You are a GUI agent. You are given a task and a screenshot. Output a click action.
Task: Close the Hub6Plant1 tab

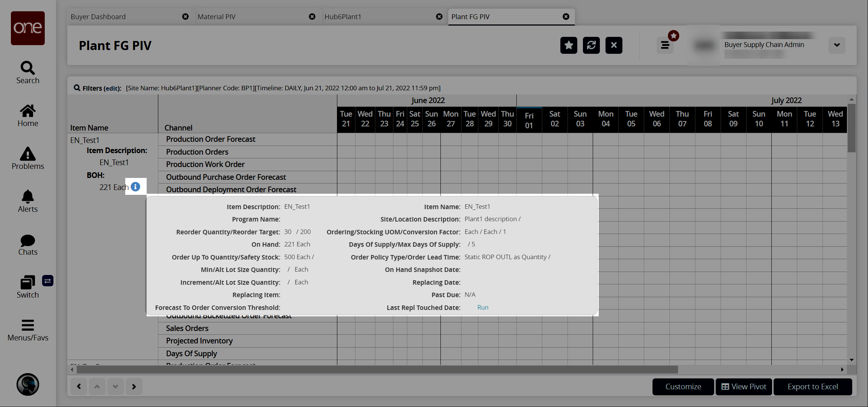click(439, 17)
